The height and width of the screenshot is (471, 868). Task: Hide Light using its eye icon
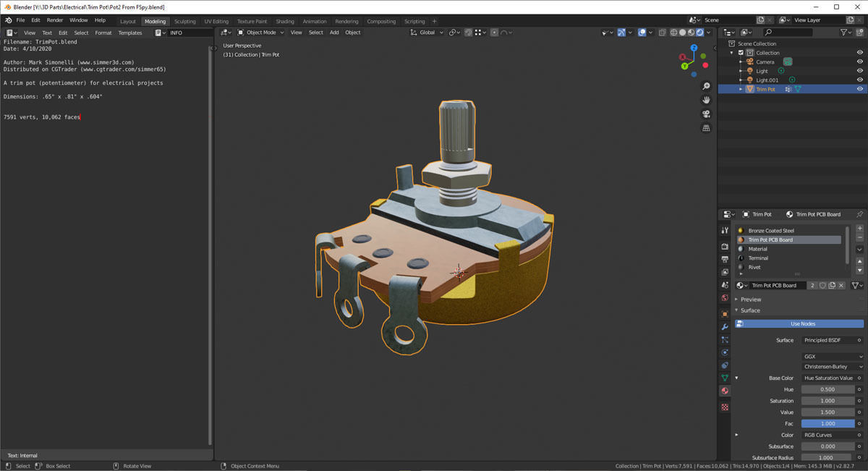point(860,71)
